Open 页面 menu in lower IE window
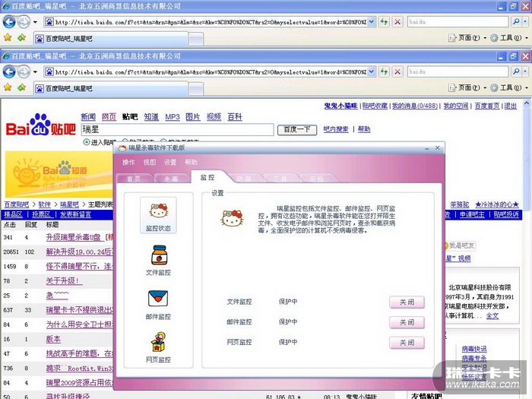This screenshot has width=532, height=399. coord(467,87)
